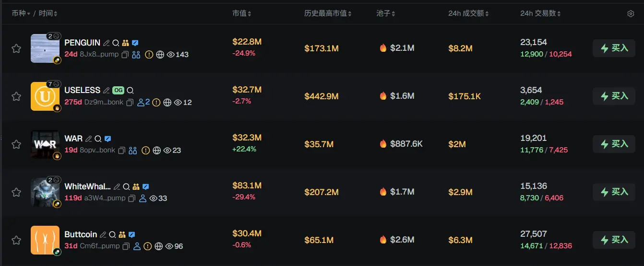644x266 pixels.
Task: Sort by 池子 column header
Action: [x=386, y=13]
